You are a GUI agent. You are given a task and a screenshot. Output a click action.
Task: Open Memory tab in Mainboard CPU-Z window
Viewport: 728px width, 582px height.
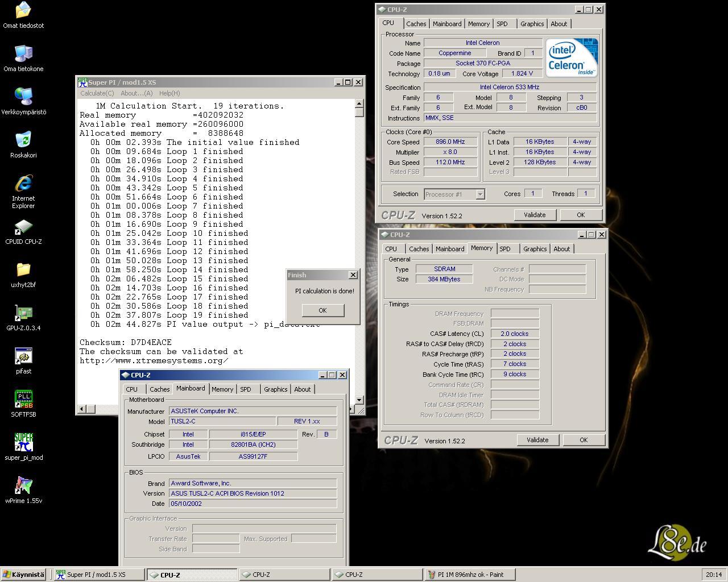click(x=222, y=389)
